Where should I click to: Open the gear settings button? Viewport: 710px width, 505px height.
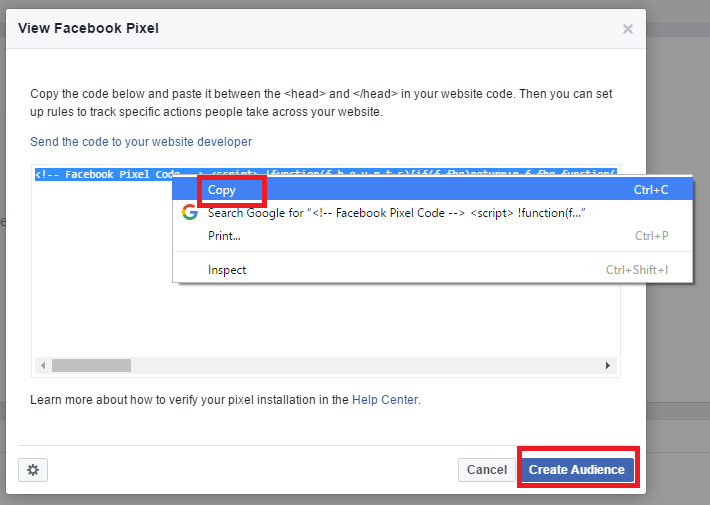click(33, 470)
